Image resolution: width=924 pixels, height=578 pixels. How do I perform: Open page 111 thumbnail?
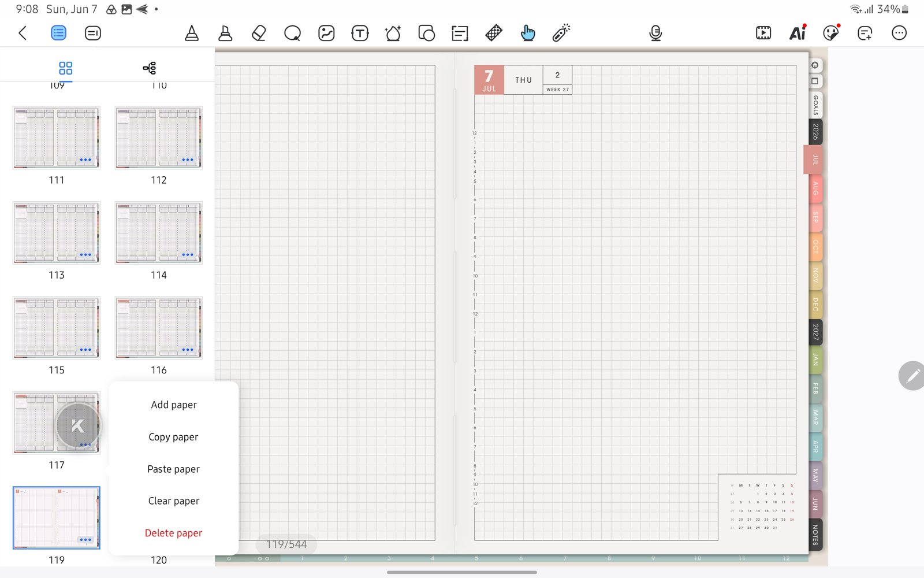coord(57,138)
